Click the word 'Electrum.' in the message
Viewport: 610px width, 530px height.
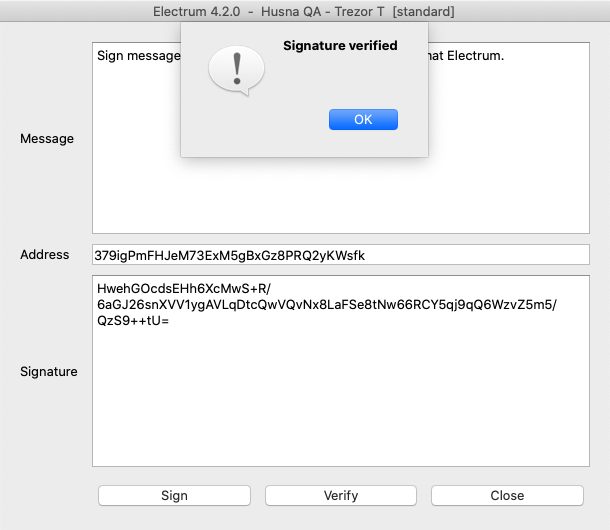click(475, 56)
